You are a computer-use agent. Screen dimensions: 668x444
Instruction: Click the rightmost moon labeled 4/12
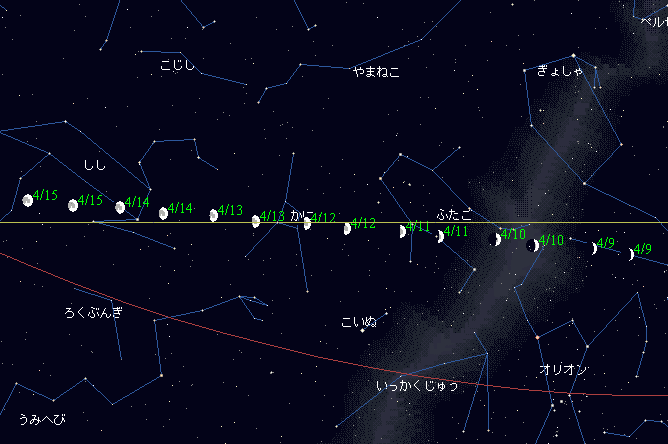pyautogui.click(x=347, y=228)
